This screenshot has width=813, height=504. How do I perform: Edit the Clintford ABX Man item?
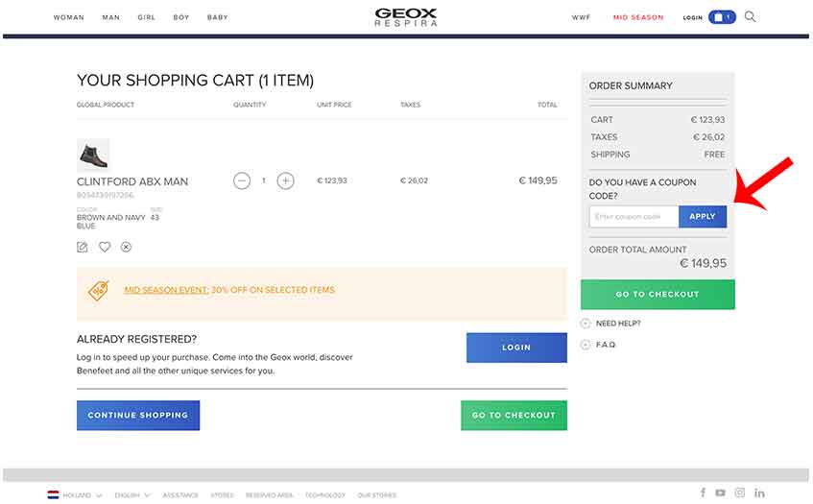click(x=82, y=247)
